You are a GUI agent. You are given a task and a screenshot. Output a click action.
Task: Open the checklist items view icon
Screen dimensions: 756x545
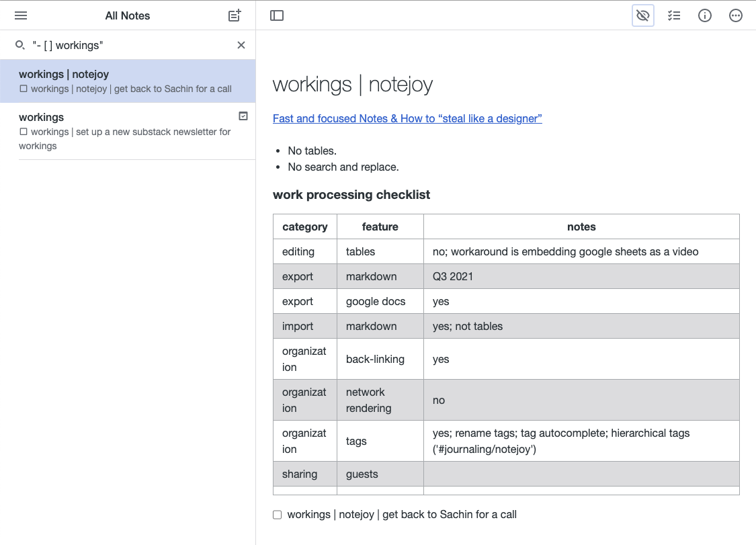(674, 15)
